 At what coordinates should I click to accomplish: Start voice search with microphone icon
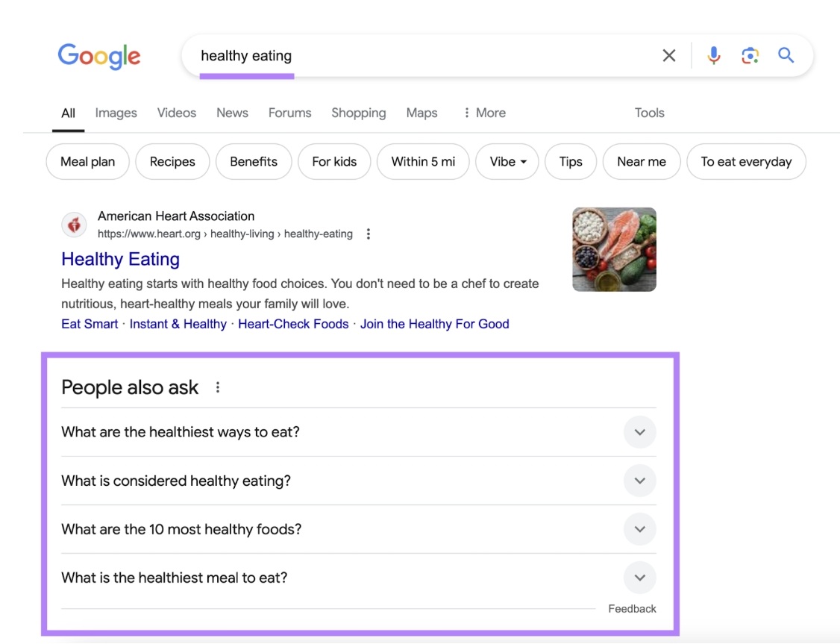(x=714, y=55)
